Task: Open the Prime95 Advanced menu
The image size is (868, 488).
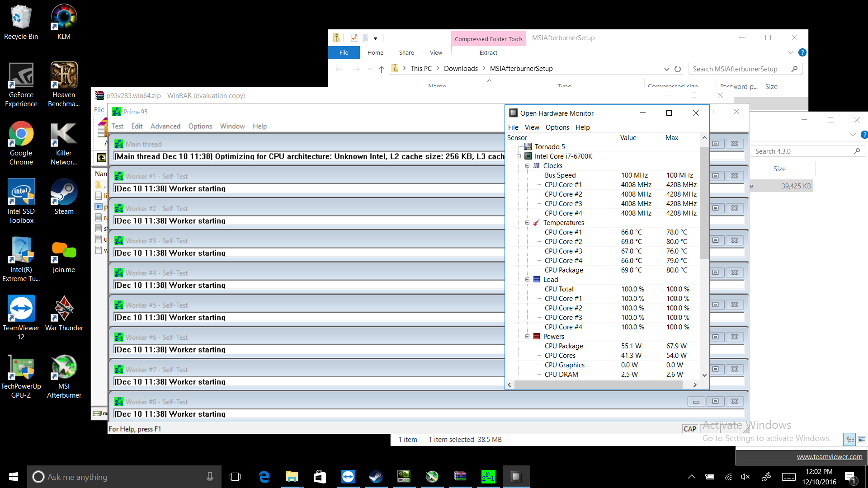Action: pos(165,127)
